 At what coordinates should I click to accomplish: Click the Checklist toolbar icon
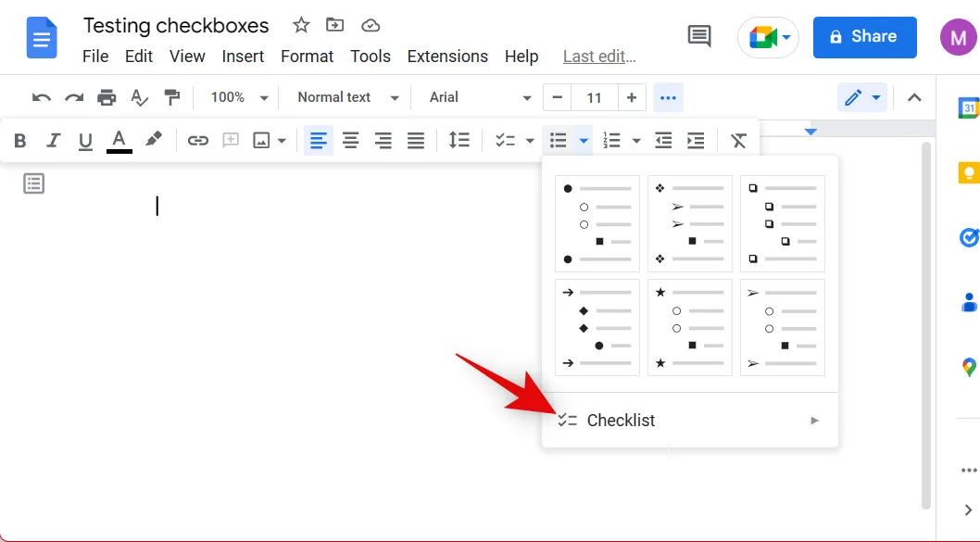point(505,140)
